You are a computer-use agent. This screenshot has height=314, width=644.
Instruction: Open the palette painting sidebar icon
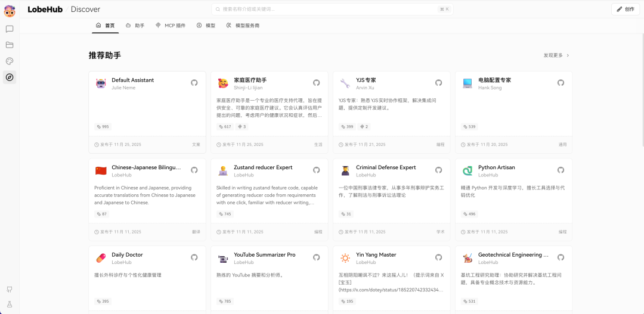(x=10, y=61)
